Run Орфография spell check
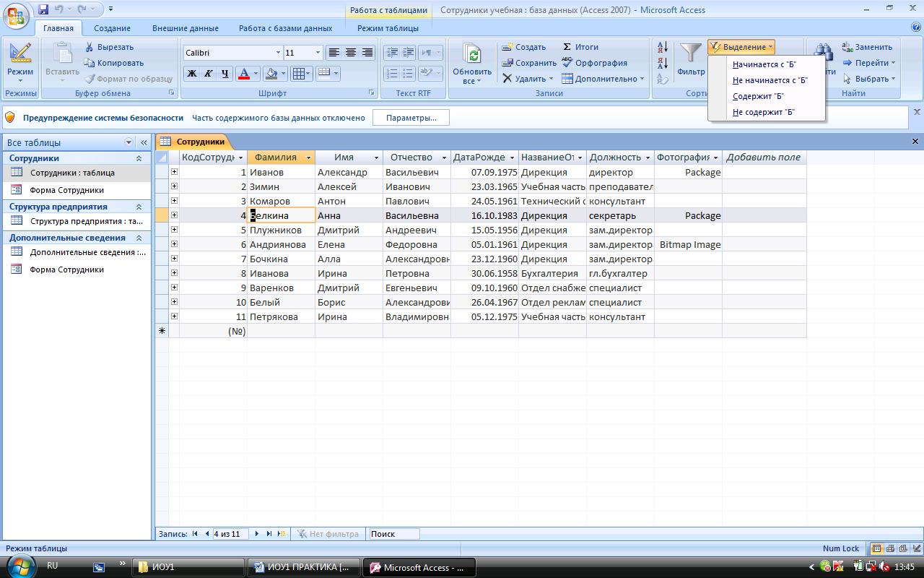Viewport: 924px width, 578px height. click(x=594, y=63)
